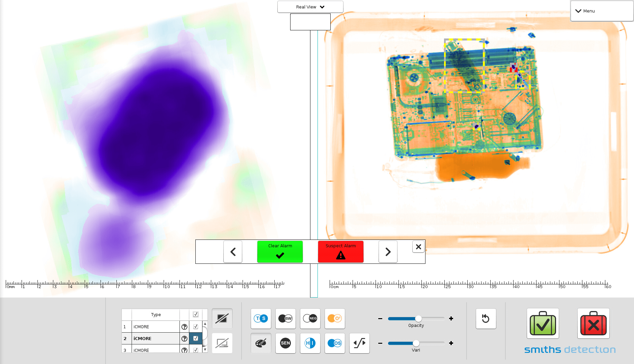Image resolution: width=634 pixels, height=364 pixels.
Task: Click the reset rotate arrow icon
Action: (x=486, y=318)
